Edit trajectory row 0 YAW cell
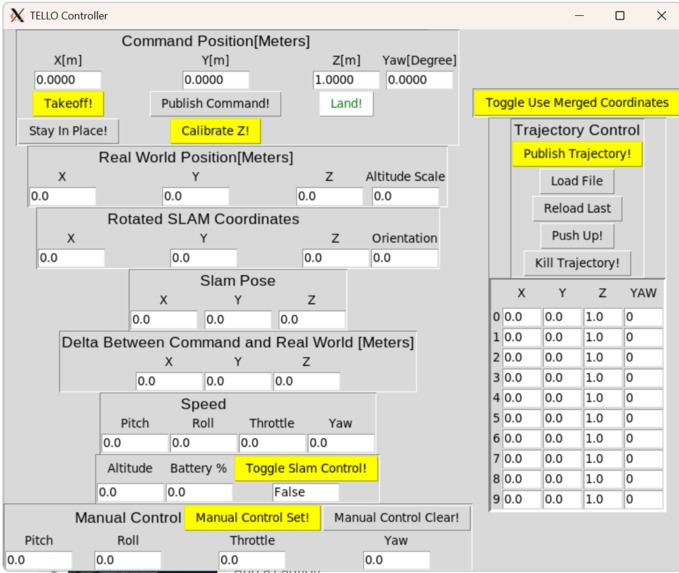 643,317
